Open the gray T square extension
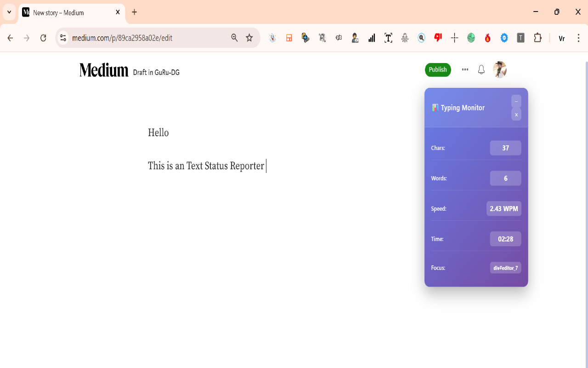588x368 pixels. 520,38
